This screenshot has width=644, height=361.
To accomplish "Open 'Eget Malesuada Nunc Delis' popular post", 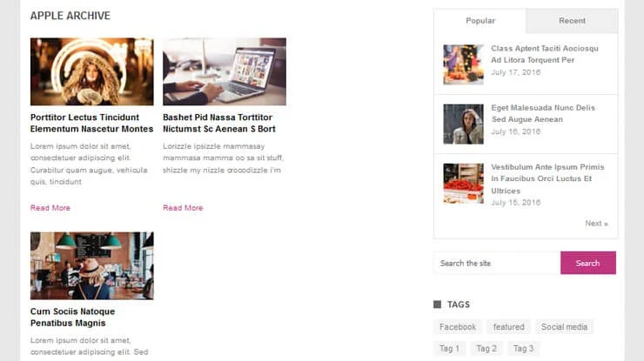I will click(x=543, y=113).
